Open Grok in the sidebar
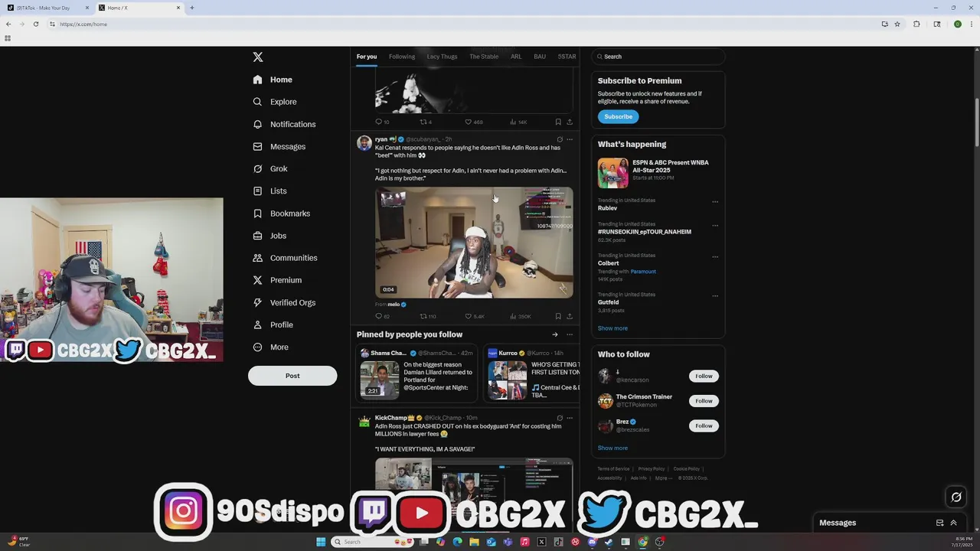This screenshot has height=551, width=980. (270, 168)
